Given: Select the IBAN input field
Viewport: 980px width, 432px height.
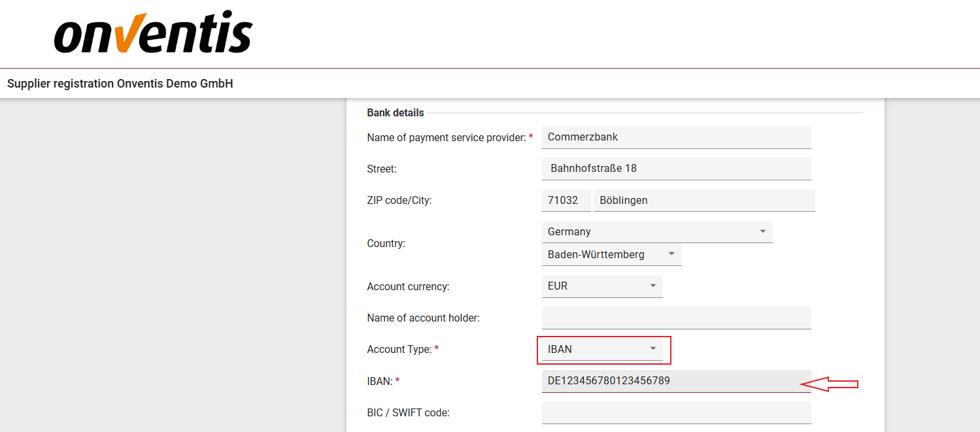Looking at the screenshot, I should point(676,380).
